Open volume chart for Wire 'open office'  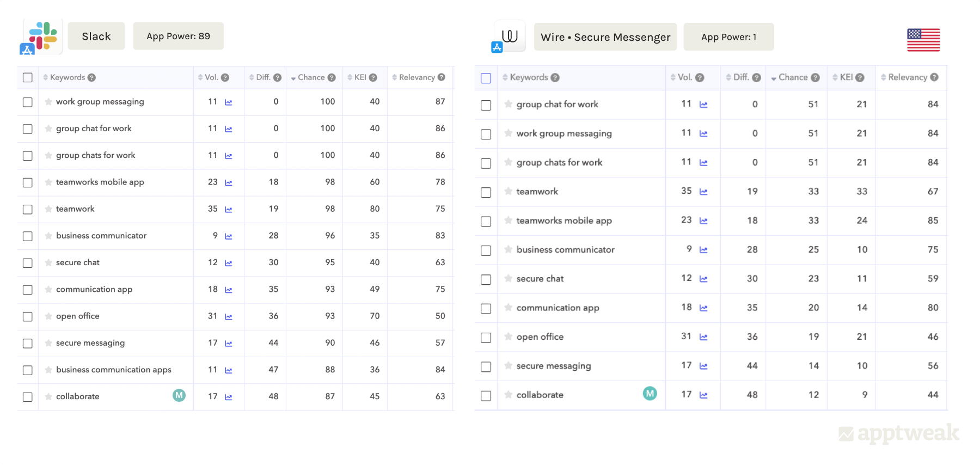(x=703, y=337)
